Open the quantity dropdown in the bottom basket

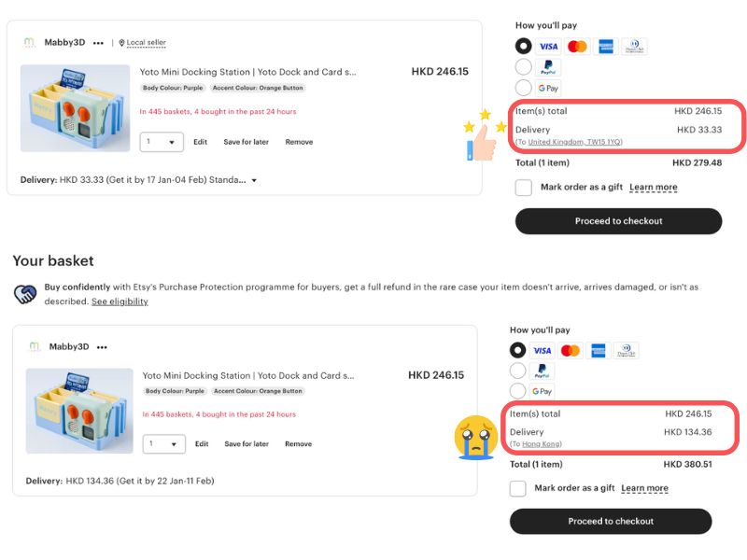click(x=164, y=444)
